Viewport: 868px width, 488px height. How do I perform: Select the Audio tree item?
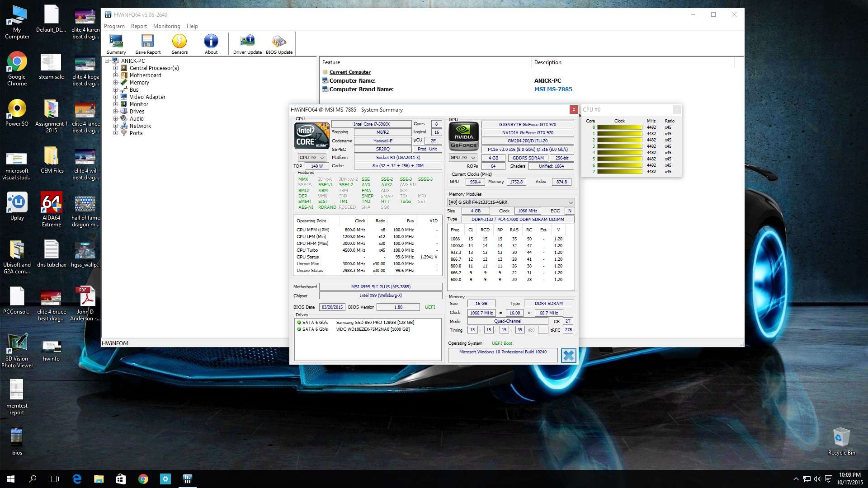(x=137, y=119)
